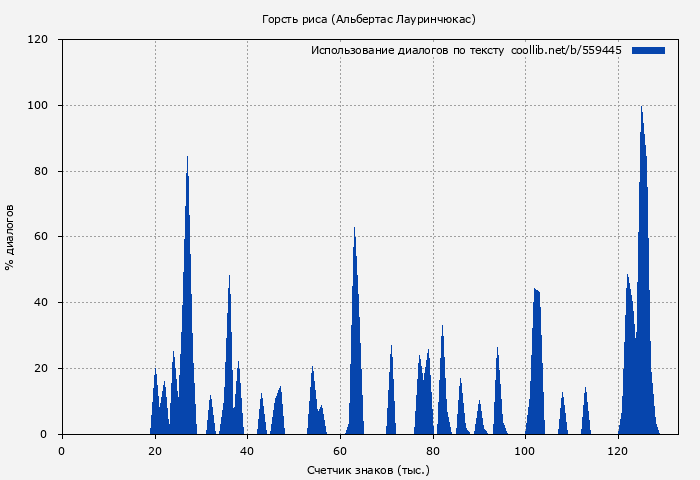Screen dimensions: 700x480
Task: Click the x-axis tick label 80
Action: 433,451
